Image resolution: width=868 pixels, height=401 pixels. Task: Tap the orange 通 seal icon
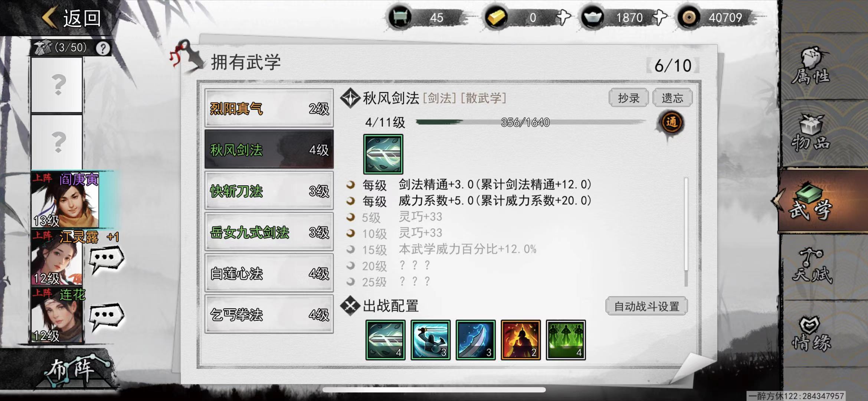pyautogui.click(x=671, y=122)
